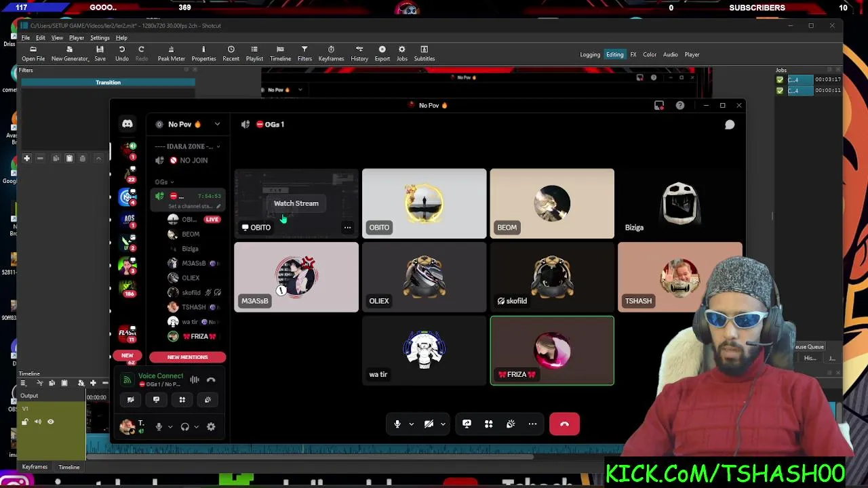Screen dimensions: 868x488
Task: Open Keyframes panel from toolbar
Action: (331, 54)
